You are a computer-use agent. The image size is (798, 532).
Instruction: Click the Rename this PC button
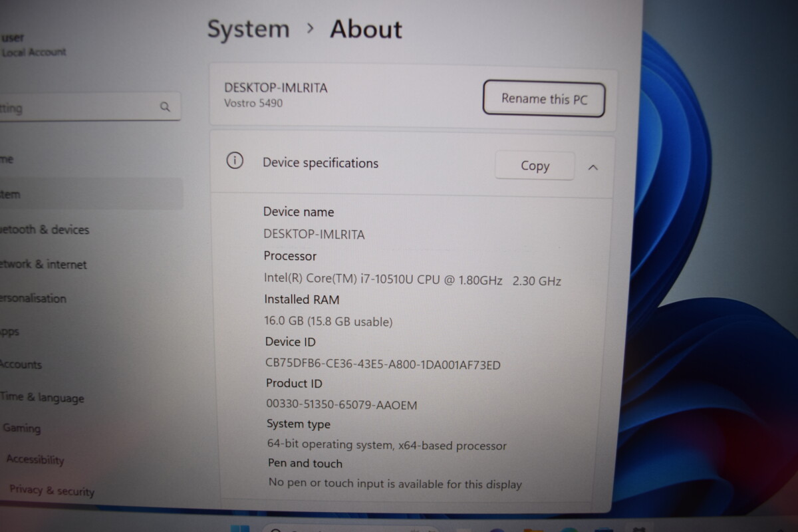click(543, 99)
